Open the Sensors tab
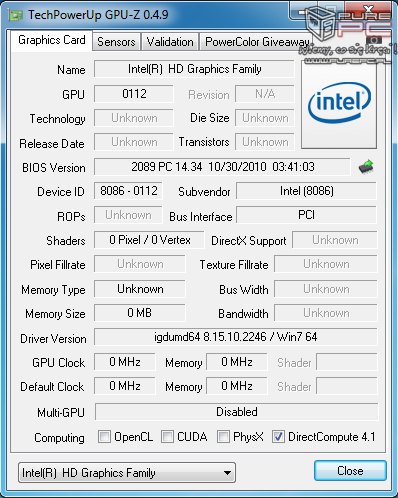The height and width of the screenshot is (498, 398). pyautogui.click(x=116, y=42)
